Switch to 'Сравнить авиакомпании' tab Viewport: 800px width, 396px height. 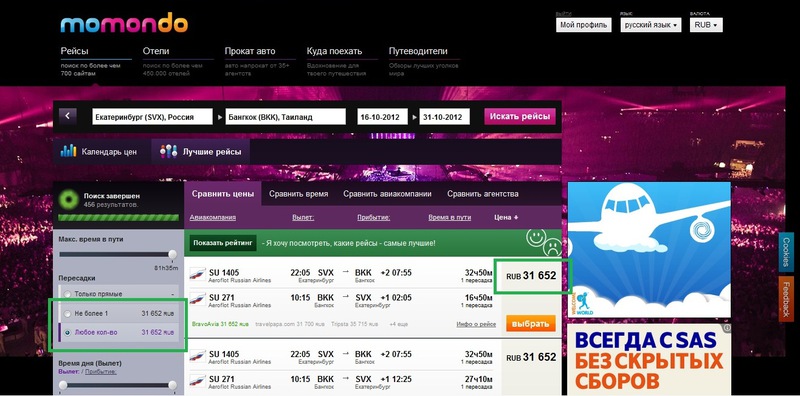(387, 194)
